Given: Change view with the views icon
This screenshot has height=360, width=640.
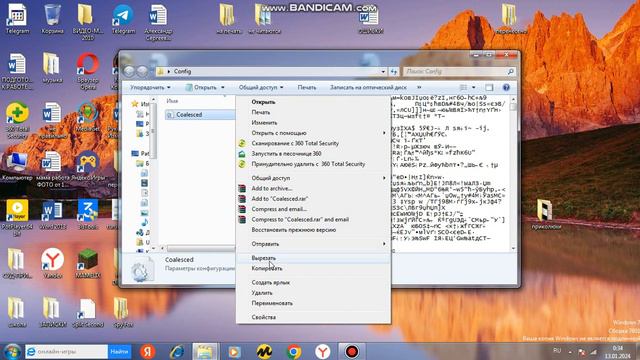Looking at the screenshot, I should 464,87.
